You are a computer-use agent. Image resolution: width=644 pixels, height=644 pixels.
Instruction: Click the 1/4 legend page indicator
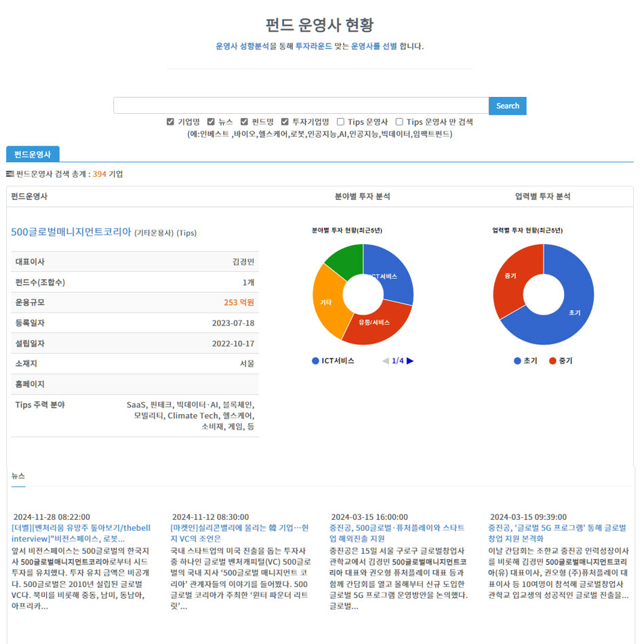[x=397, y=361]
